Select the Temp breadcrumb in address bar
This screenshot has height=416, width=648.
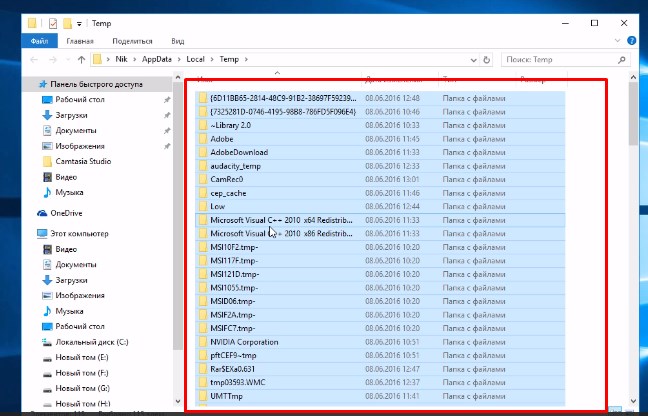tap(229, 59)
